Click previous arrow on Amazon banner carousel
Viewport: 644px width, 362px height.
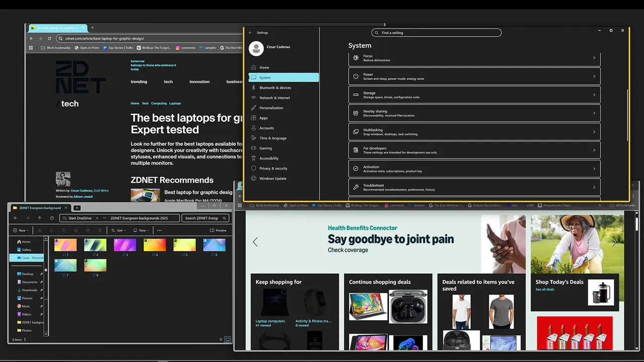coord(255,242)
